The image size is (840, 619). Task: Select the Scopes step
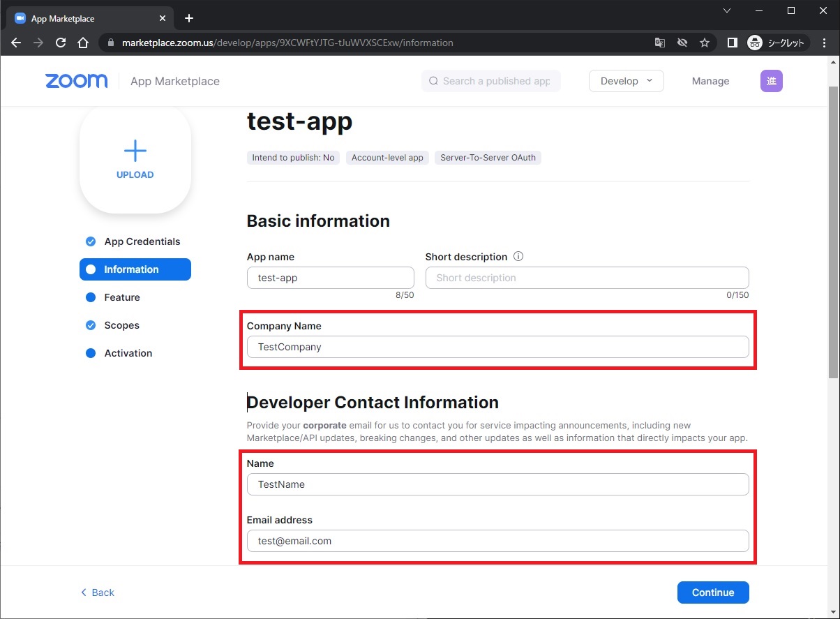coord(121,325)
